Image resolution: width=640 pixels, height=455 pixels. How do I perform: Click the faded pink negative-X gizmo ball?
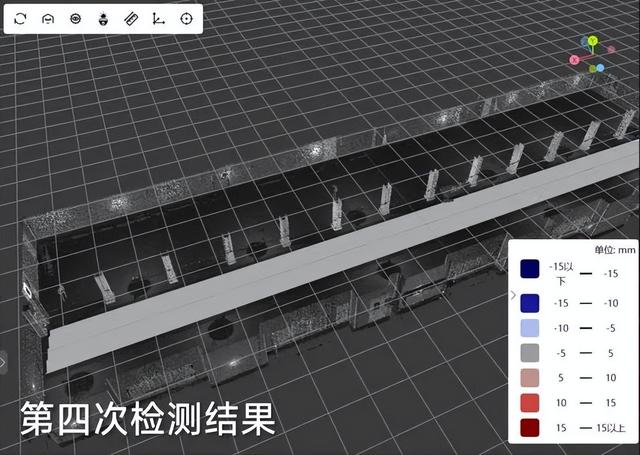click(x=611, y=49)
